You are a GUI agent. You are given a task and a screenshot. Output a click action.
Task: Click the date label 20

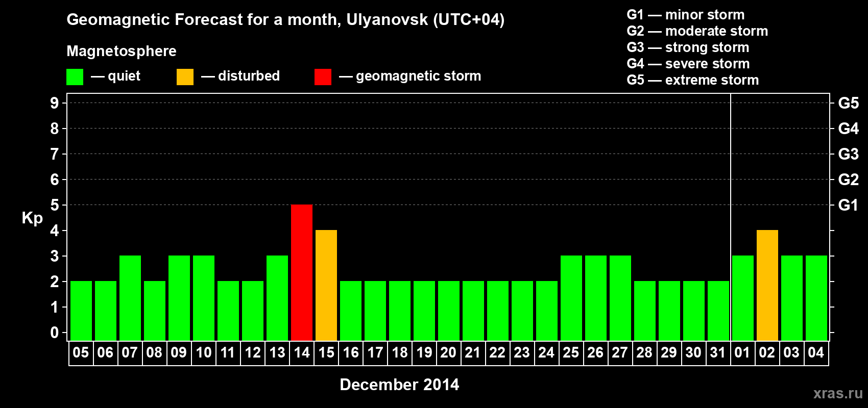(448, 353)
